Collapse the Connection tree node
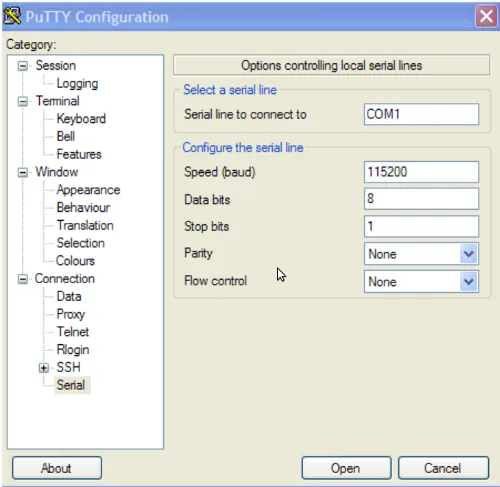This screenshot has width=500, height=487. (22, 279)
